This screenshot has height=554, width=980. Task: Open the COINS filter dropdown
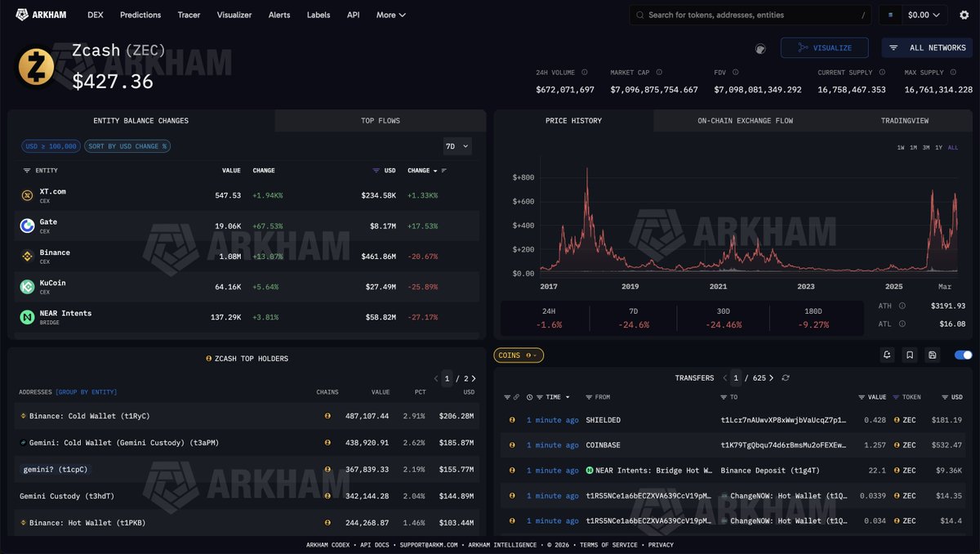(519, 355)
